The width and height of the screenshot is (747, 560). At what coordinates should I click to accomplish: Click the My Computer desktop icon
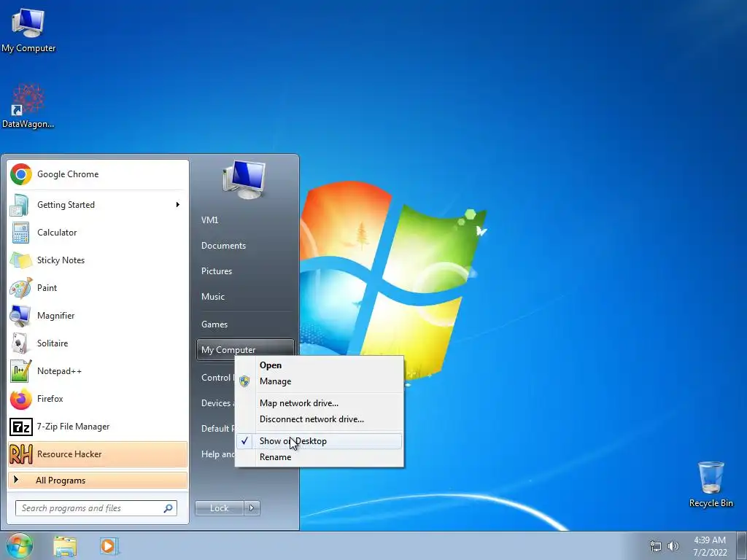[28, 31]
